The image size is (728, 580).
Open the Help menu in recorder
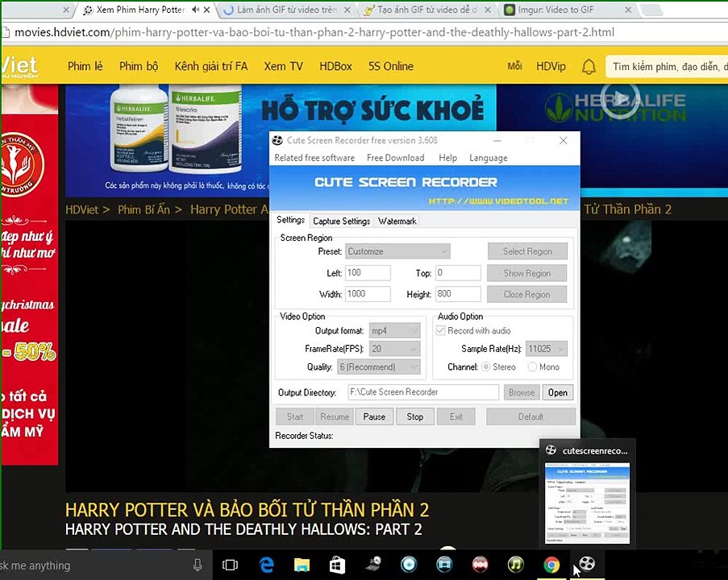coord(447,158)
